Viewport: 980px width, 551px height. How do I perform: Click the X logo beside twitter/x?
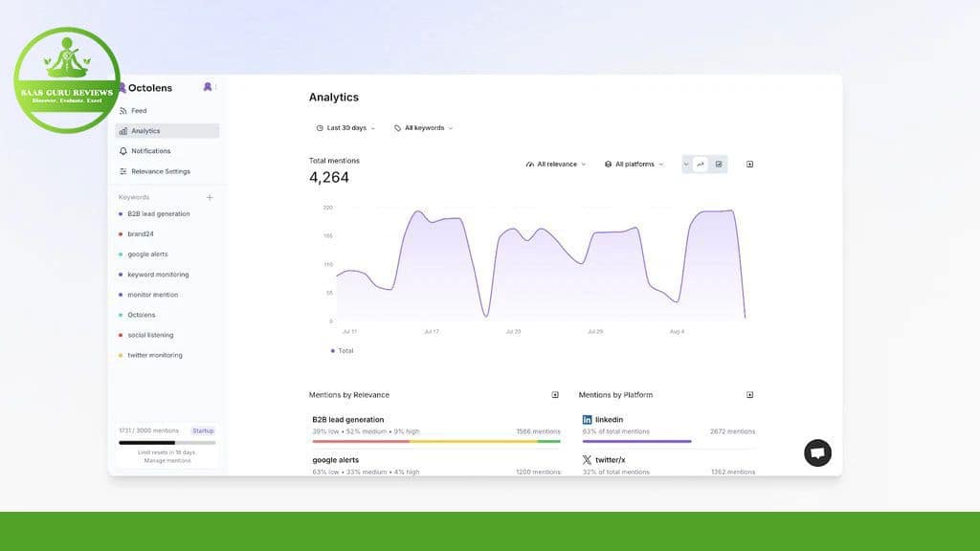click(x=587, y=460)
